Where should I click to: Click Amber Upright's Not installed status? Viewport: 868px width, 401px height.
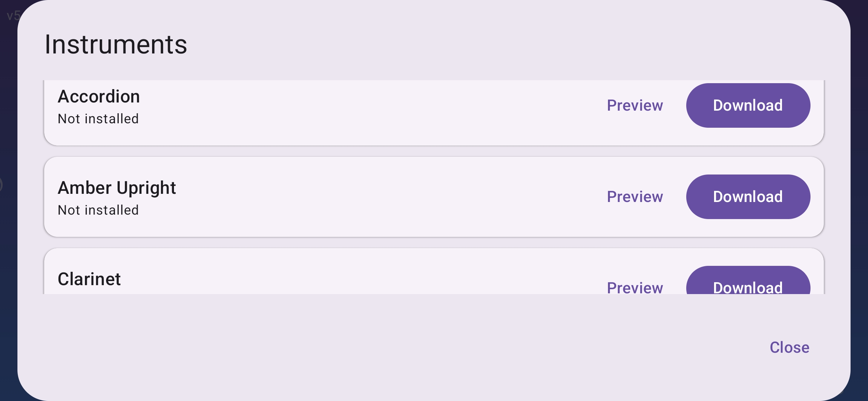point(98,210)
